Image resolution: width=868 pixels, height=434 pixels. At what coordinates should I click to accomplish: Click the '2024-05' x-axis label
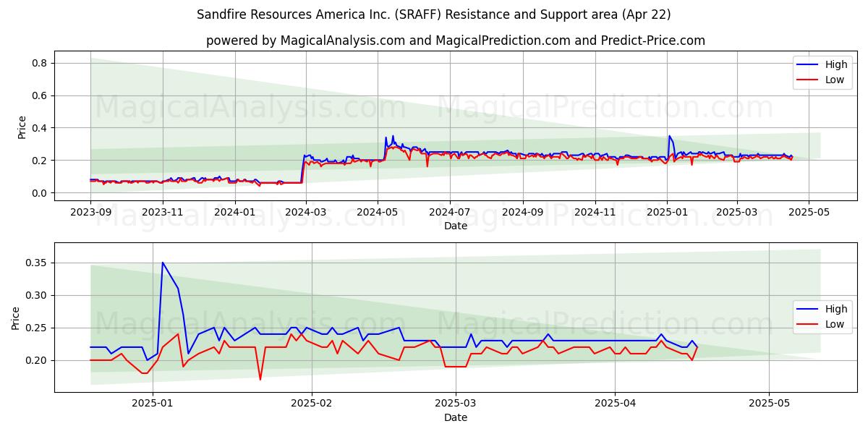(377, 213)
